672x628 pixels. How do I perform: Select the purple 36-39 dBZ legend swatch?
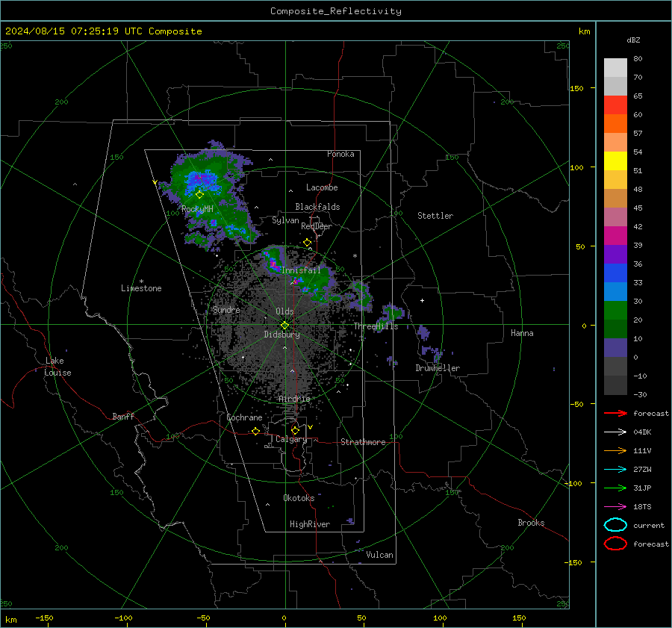[x=615, y=255]
